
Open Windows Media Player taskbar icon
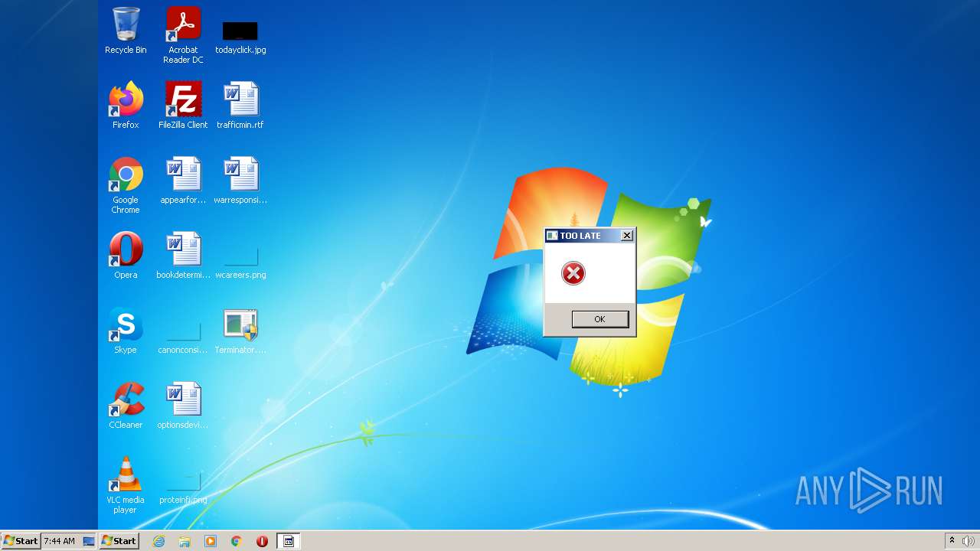(x=211, y=541)
